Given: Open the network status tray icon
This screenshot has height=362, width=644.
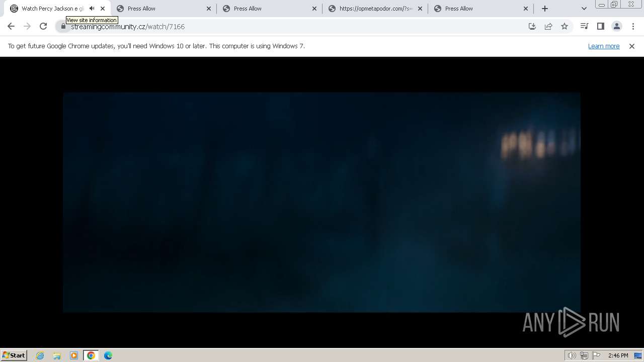Looking at the screenshot, I should 584,355.
